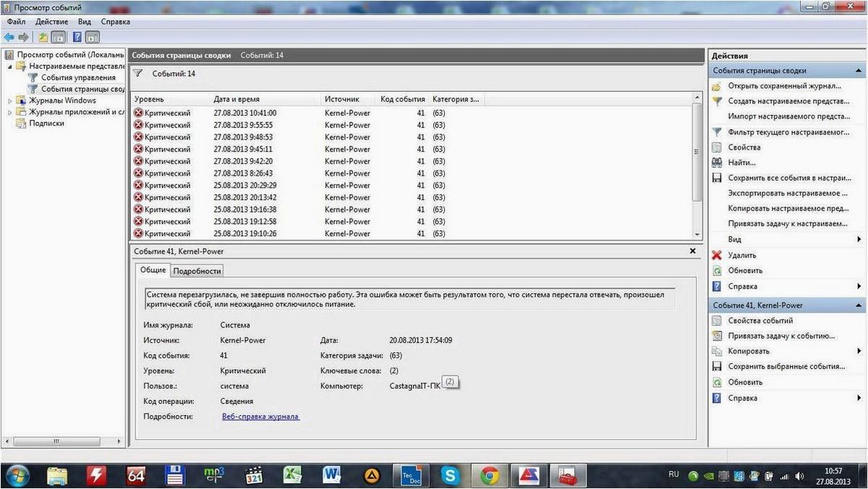Click the 'Источник' column header
The image size is (868, 489).
349,99
